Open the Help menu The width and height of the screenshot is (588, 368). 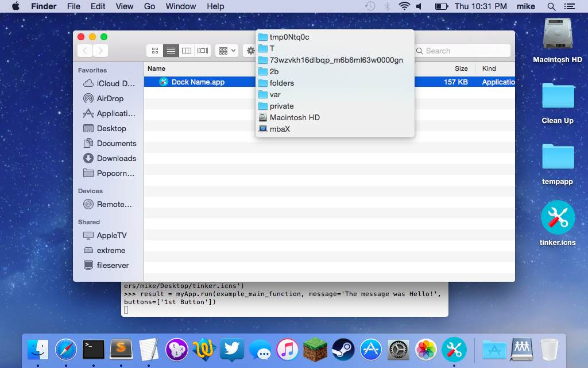tap(215, 6)
